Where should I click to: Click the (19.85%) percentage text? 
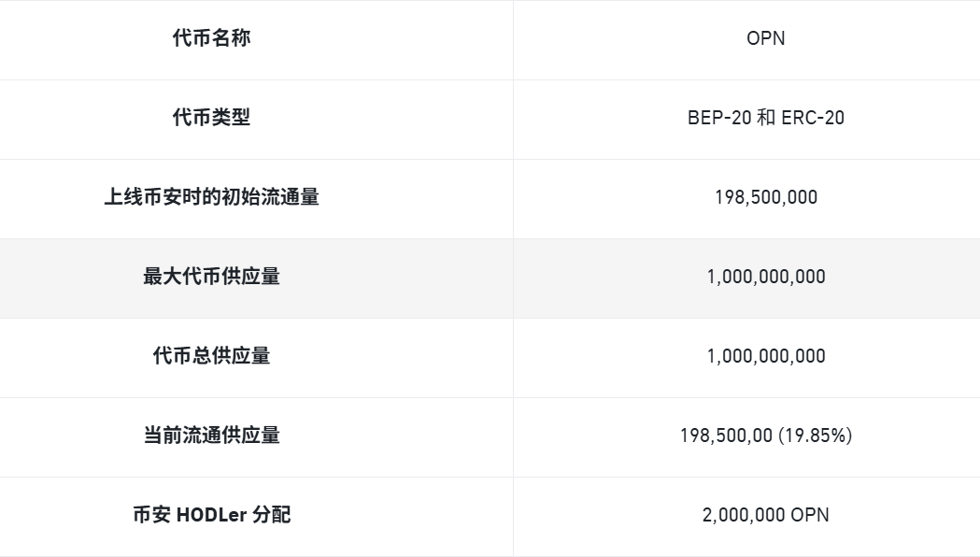pos(815,436)
